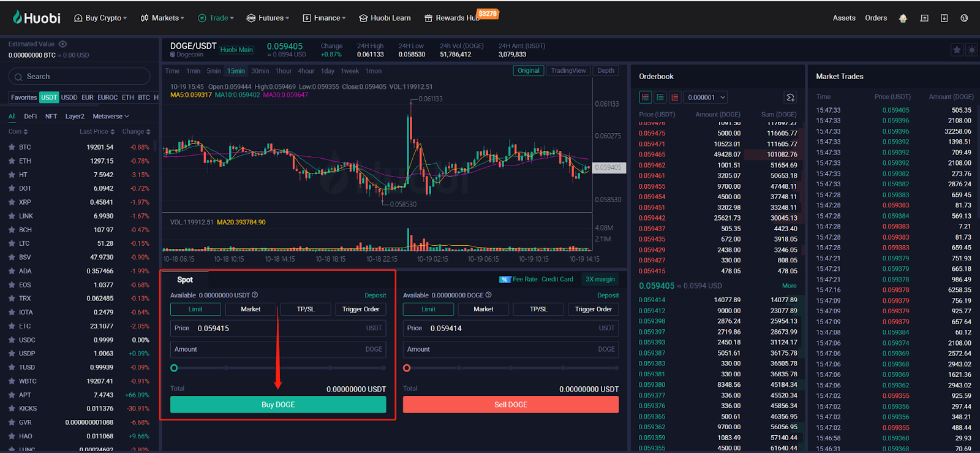
Task: Select the Limit order type in buy panel
Action: pyautogui.click(x=195, y=310)
